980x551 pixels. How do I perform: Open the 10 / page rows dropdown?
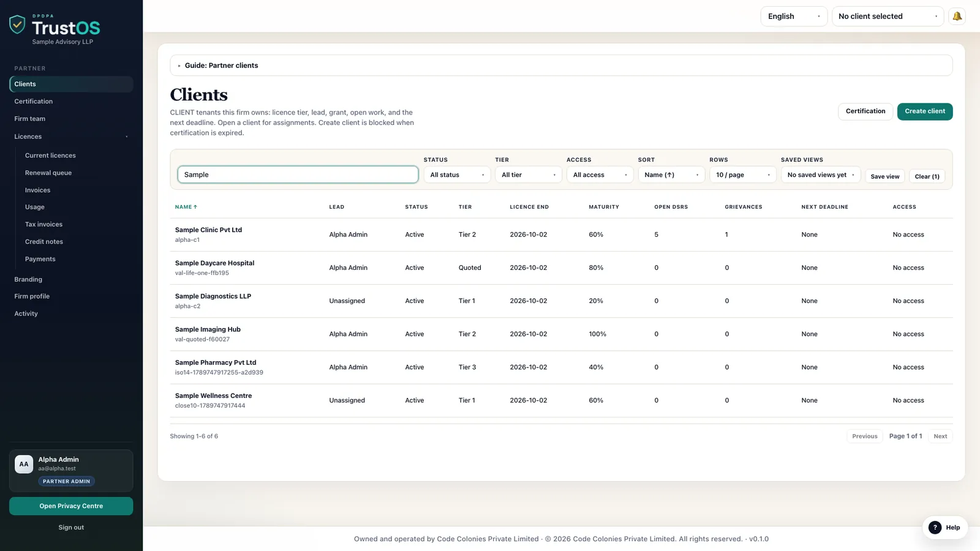[x=743, y=175]
